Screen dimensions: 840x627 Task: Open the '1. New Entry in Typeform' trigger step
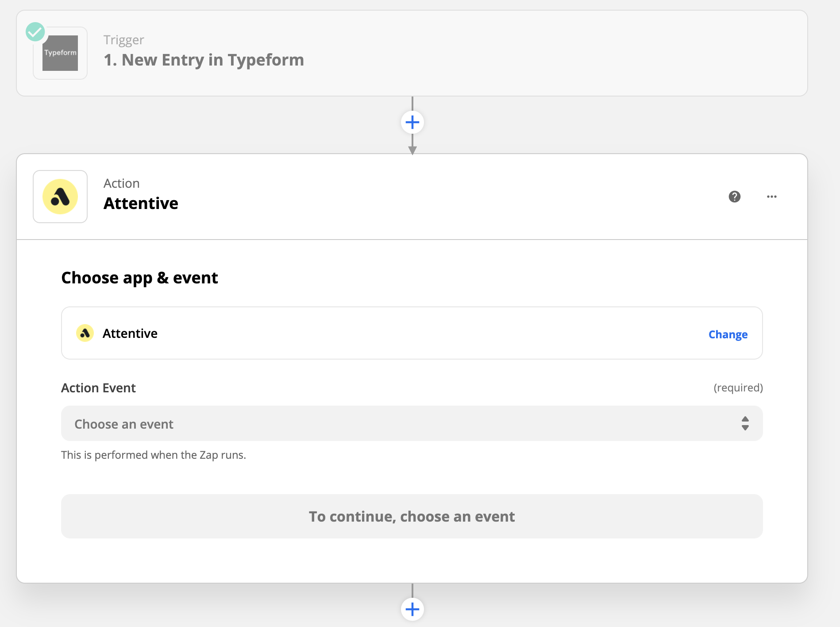pos(412,53)
